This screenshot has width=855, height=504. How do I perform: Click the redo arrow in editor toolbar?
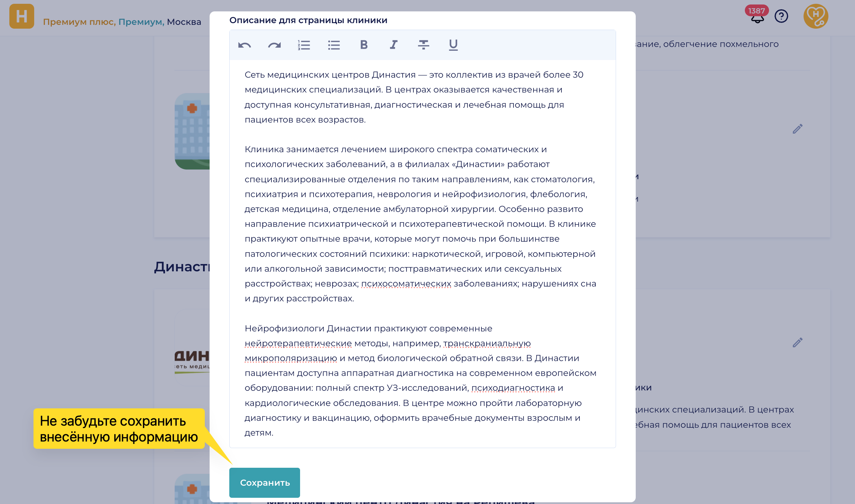(274, 45)
